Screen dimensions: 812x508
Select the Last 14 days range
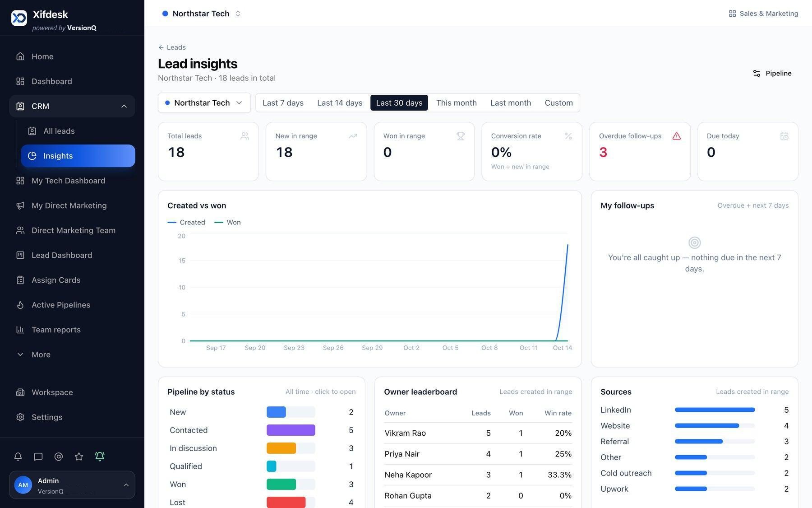pyautogui.click(x=340, y=103)
